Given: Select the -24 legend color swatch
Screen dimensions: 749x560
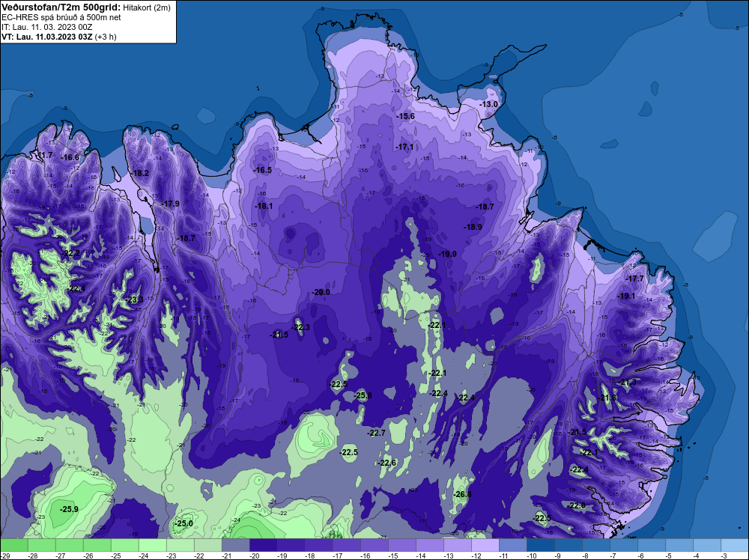Looking at the screenshot, I should click(x=152, y=545).
